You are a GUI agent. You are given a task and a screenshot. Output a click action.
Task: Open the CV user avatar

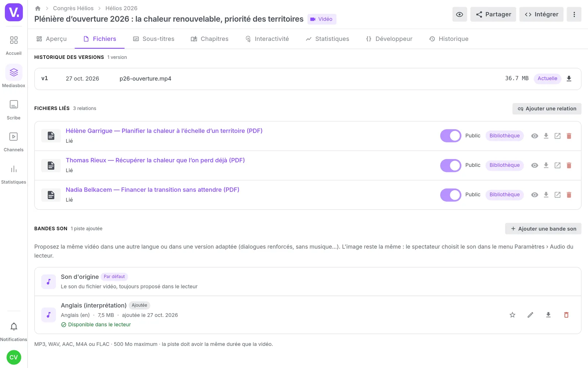tap(14, 357)
